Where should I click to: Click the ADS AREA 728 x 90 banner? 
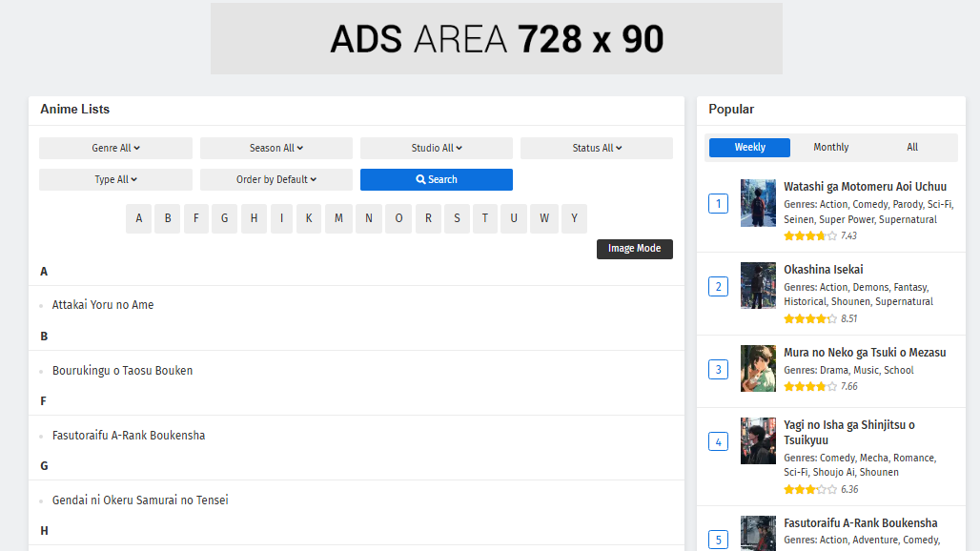pyautogui.click(x=497, y=39)
